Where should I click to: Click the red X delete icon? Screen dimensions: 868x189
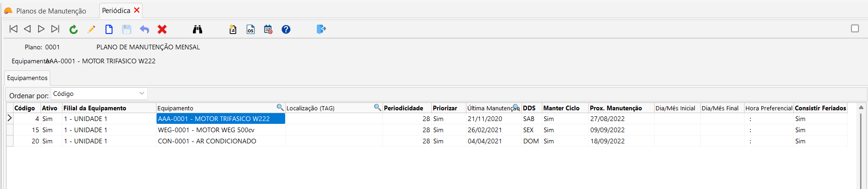pos(162,29)
